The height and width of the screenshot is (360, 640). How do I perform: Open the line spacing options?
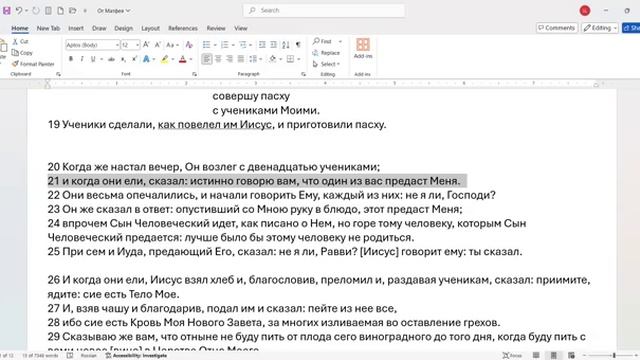click(x=255, y=59)
